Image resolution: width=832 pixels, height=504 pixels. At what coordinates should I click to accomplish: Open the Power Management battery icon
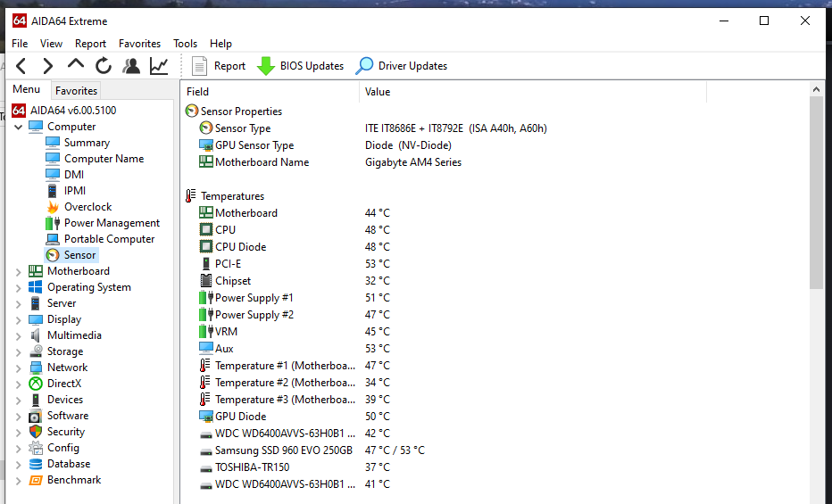click(x=53, y=223)
